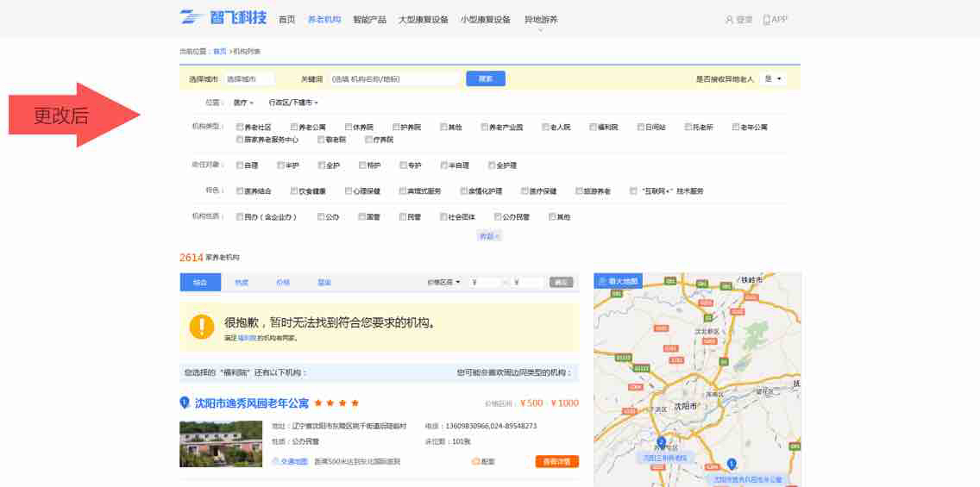This screenshot has width=980, height=487.
Task: Open the 是否接收异地老人 dropdown
Action: click(x=772, y=78)
